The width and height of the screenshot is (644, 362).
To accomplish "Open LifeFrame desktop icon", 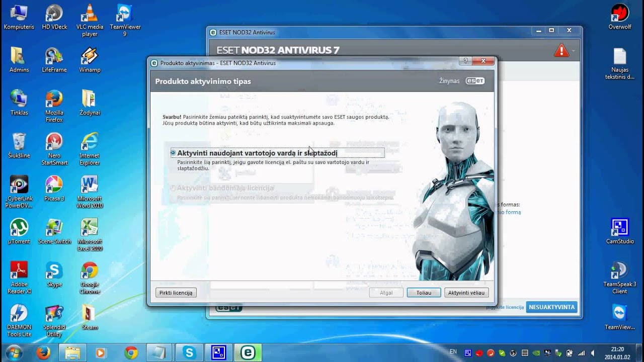I will click(x=54, y=60).
